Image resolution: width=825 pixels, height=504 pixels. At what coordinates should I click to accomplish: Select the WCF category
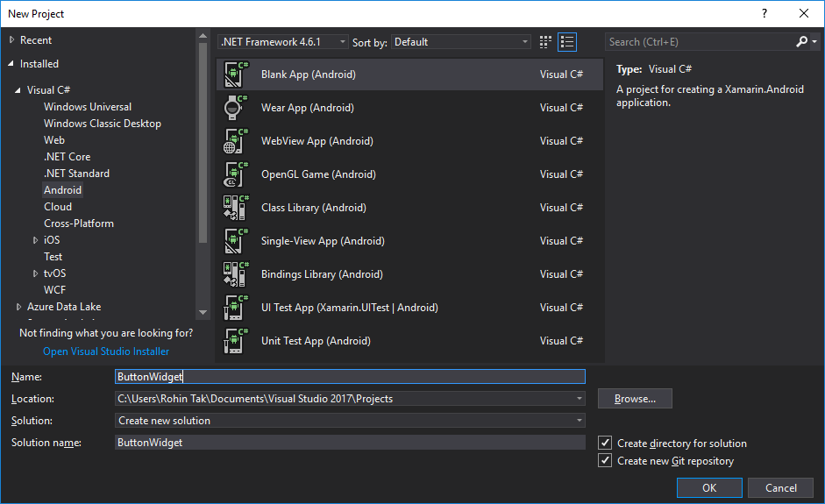(54, 290)
